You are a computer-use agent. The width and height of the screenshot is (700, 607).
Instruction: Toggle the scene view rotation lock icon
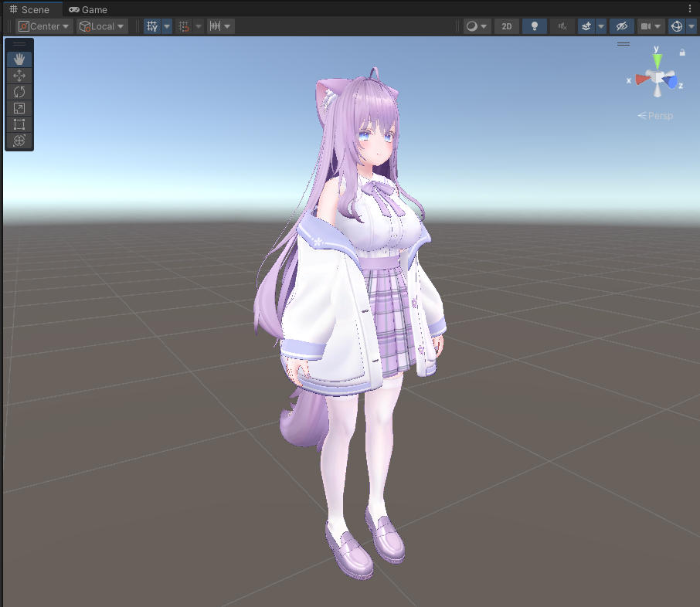coord(682,53)
